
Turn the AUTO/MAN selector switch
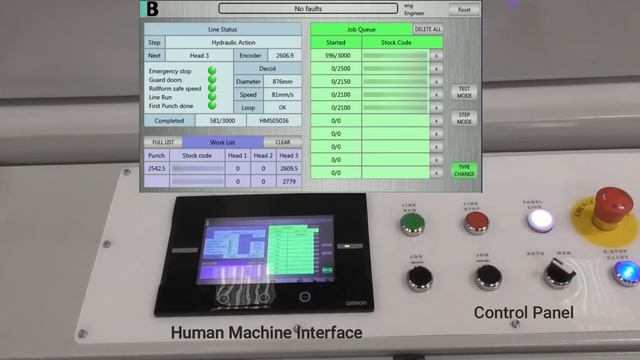click(x=560, y=272)
